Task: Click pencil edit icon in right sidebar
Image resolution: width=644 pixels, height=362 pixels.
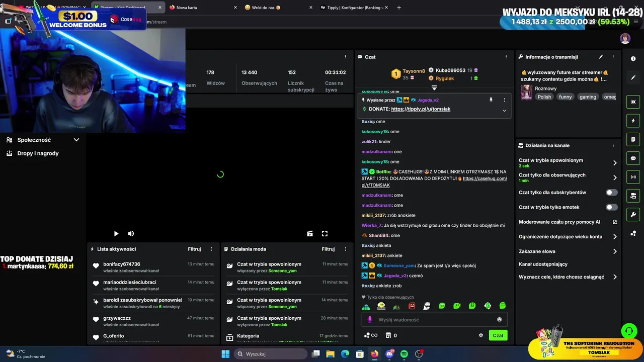Action: (633, 77)
